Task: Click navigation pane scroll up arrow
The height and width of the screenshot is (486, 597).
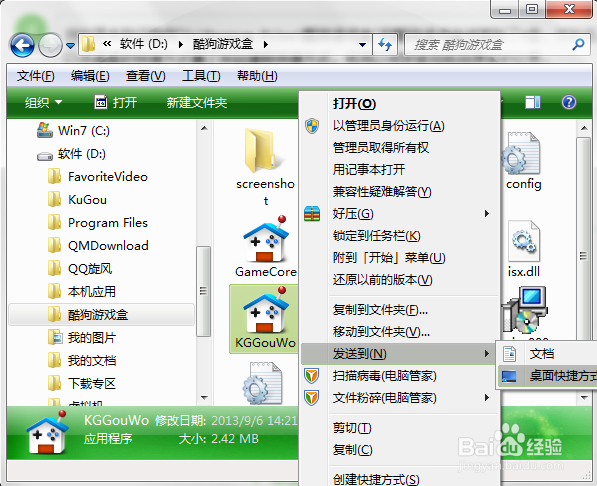Action: [x=204, y=128]
